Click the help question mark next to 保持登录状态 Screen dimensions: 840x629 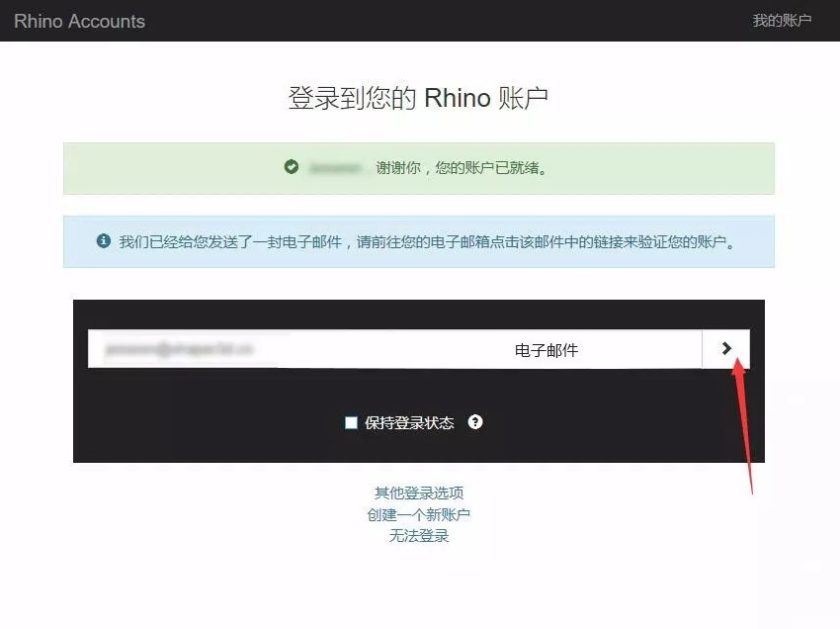tap(475, 422)
